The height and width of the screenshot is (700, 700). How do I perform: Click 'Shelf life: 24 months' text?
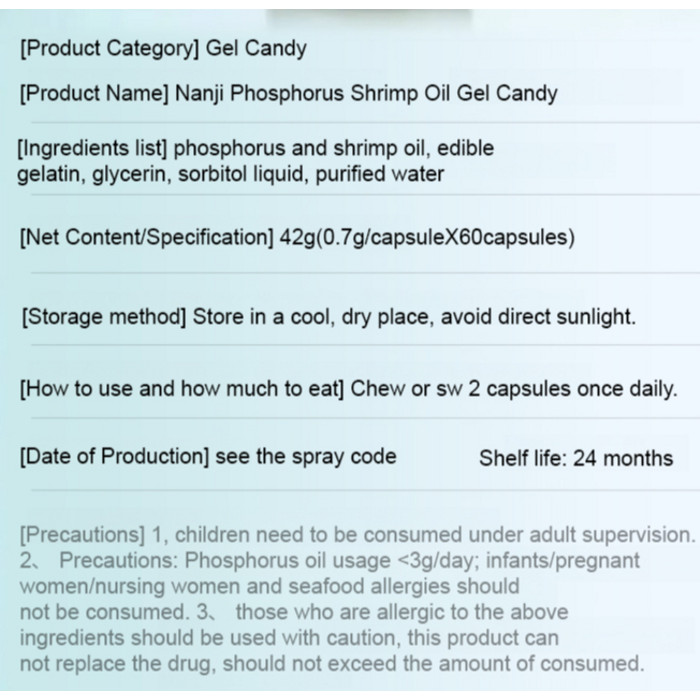tap(576, 459)
